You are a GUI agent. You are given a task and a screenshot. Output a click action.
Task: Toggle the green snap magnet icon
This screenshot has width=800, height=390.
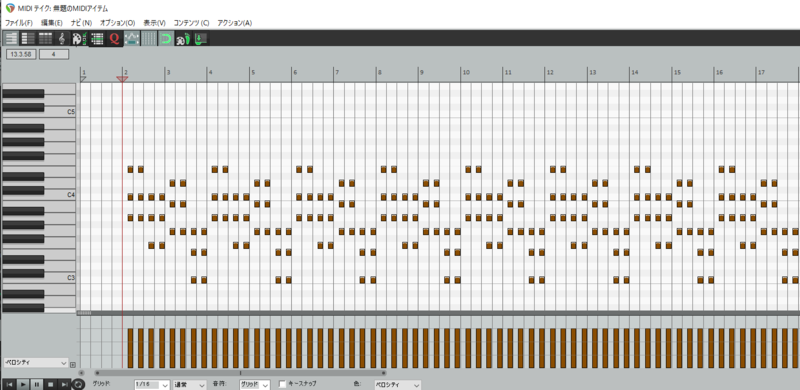(165, 38)
